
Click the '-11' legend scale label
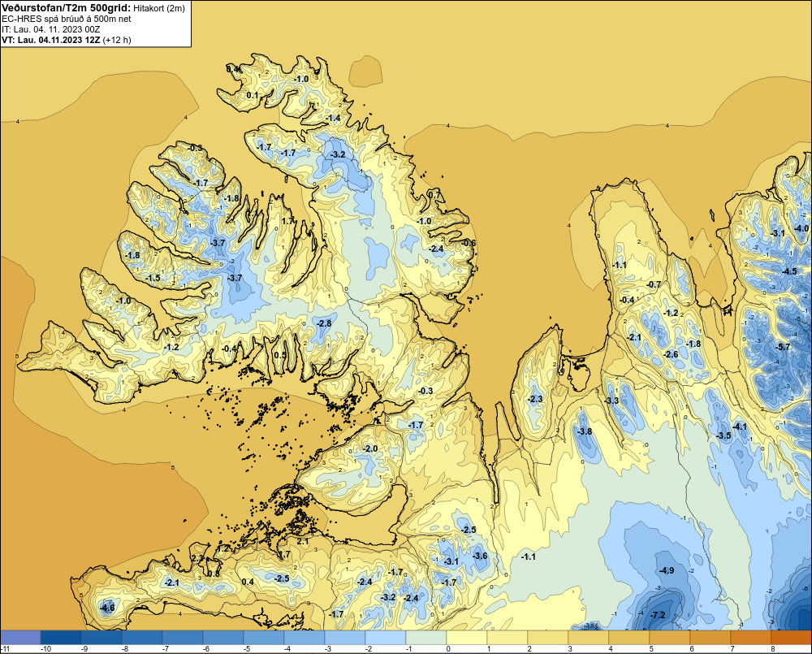[x=5, y=649]
